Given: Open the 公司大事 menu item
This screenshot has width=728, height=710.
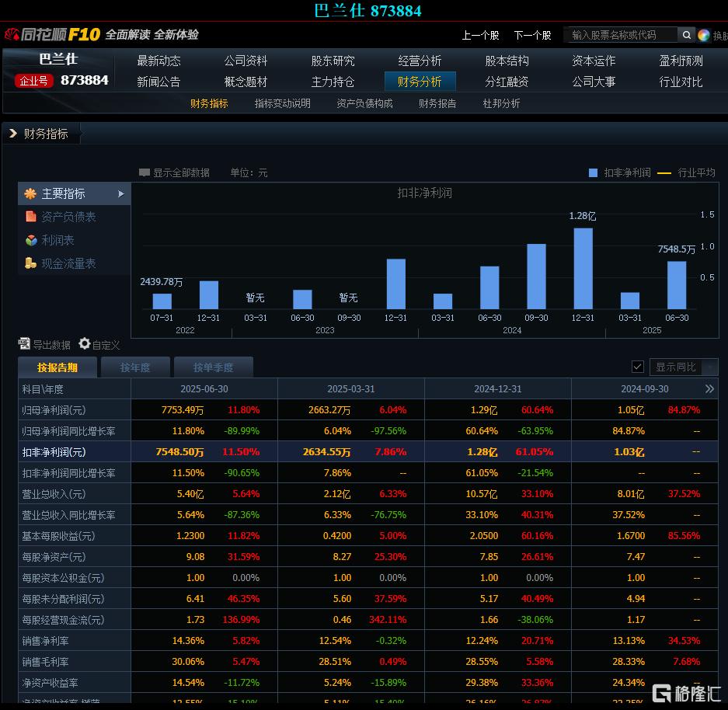Looking at the screenshot, I should click(594, 82).
